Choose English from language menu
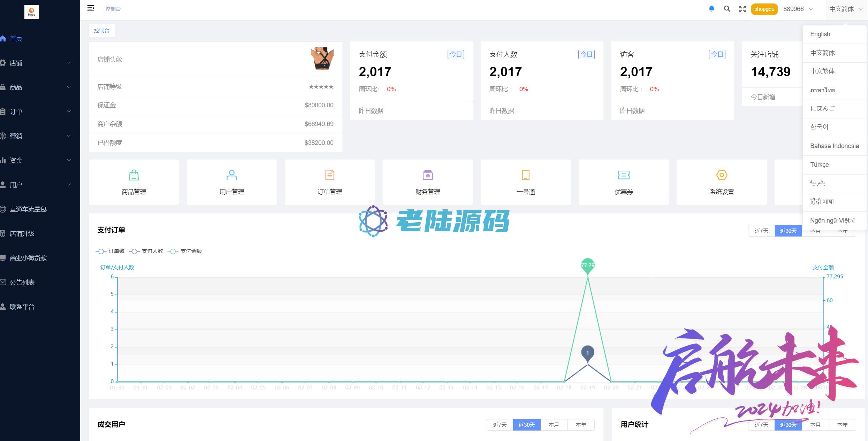This screenshot has width=868, height=441. [x=835, y=34]
